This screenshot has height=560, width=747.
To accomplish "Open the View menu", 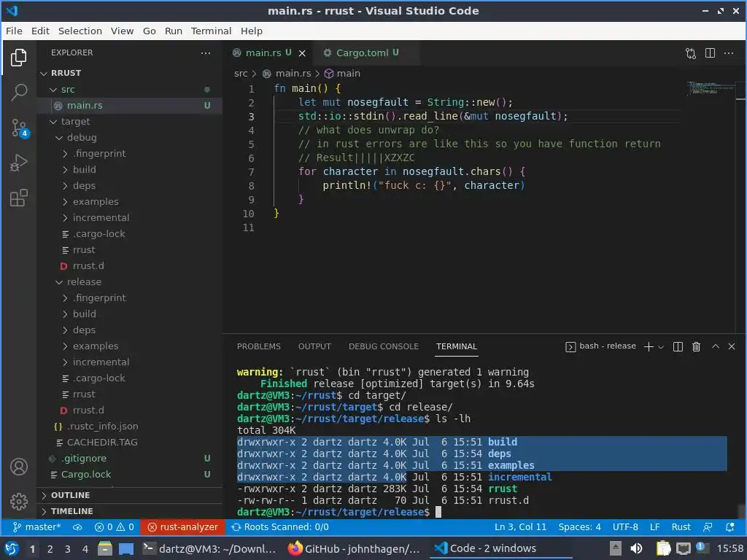I will coord(122,31).
